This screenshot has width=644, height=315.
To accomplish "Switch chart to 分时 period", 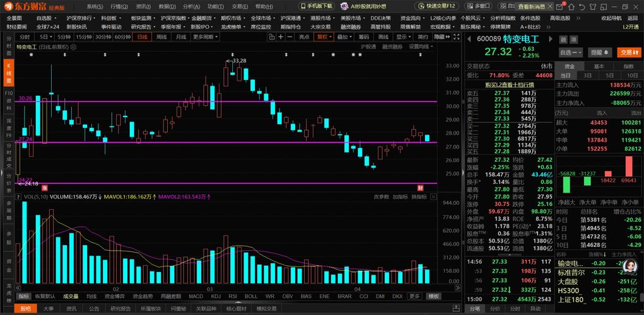I will pyautogui.click(x=24, y=37).
